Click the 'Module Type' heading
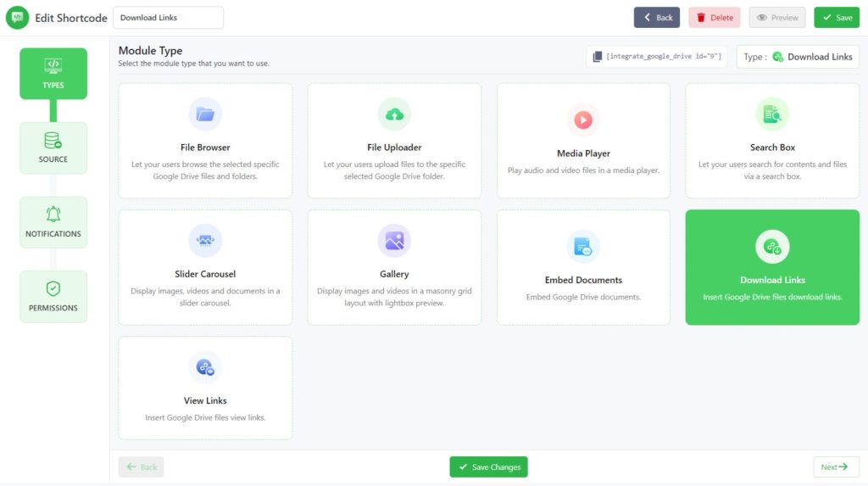 tap(150, 50)
